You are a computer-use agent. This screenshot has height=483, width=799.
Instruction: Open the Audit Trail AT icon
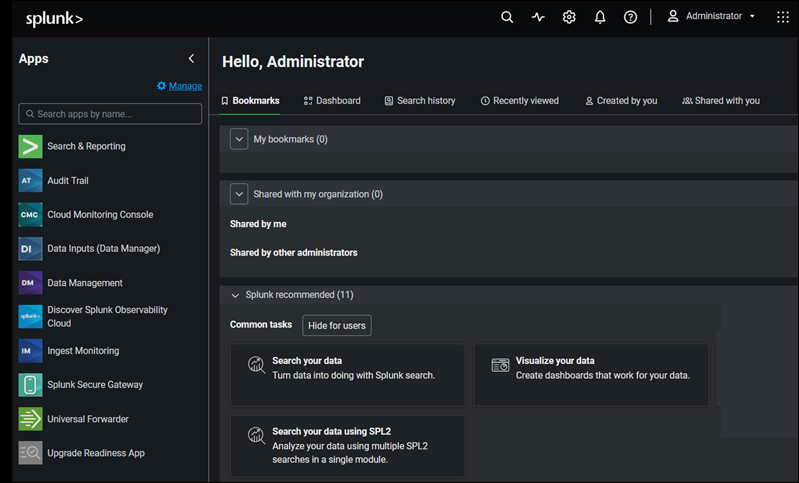click(x=31, y=180)
